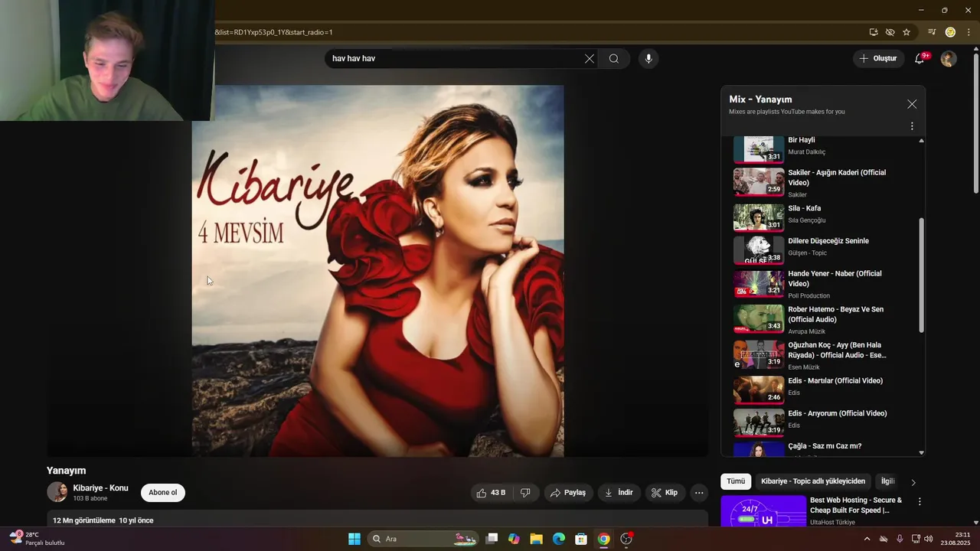Click the taskbar Ara search box

(423, 539)
